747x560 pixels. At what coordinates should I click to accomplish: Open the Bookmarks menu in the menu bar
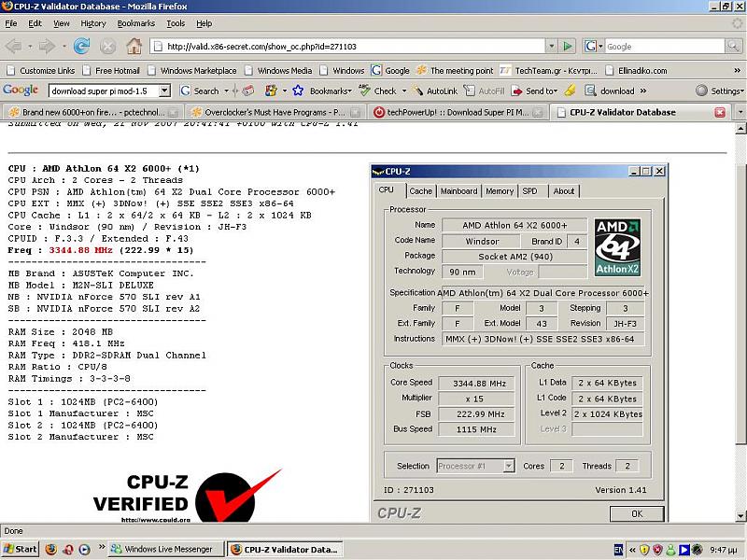[x=135, y=23]
